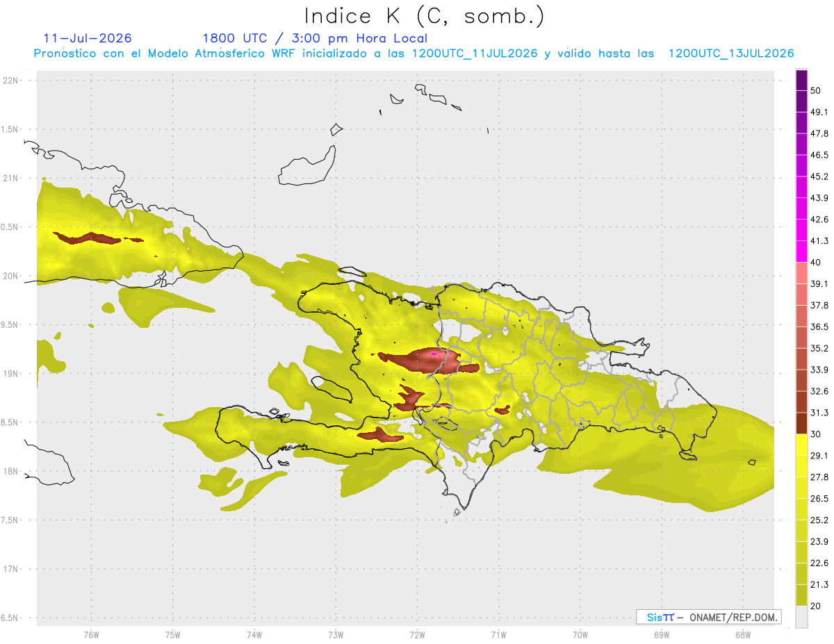This screenshot has width=834, height=644.
Task: Click the time label "1800 UTC / 3:00 pm Hora Local"
Action: click(x=315, y=38)
